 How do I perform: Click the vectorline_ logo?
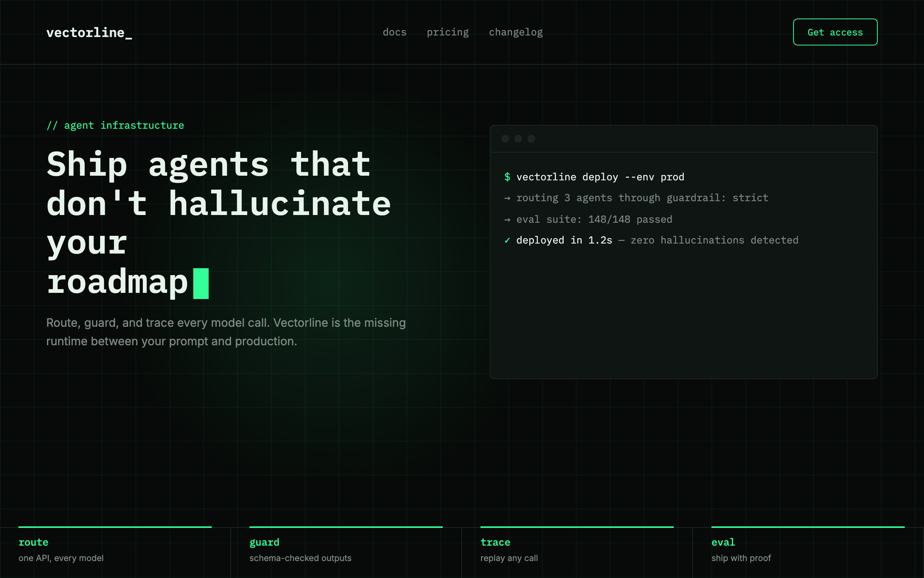coord(89,32)
